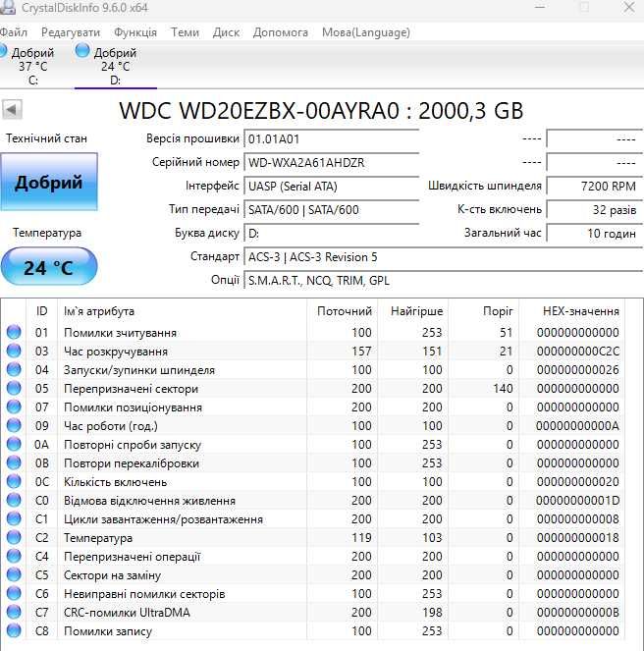The image size is (644, 651).
Task: Click status orb for Відмова відключення живлення
Action: tap(14, 501)
